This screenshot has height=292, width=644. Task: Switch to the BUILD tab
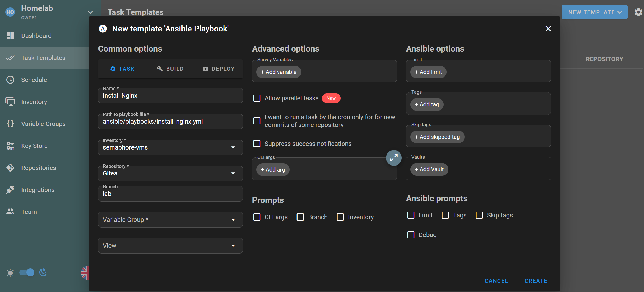tap(170, 69)
